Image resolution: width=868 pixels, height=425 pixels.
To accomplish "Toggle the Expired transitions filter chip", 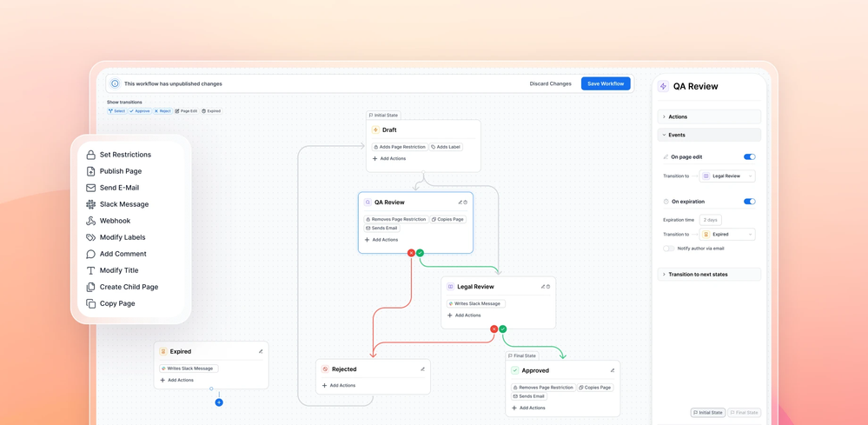I will pyautogui.click(x=211, y=110).
